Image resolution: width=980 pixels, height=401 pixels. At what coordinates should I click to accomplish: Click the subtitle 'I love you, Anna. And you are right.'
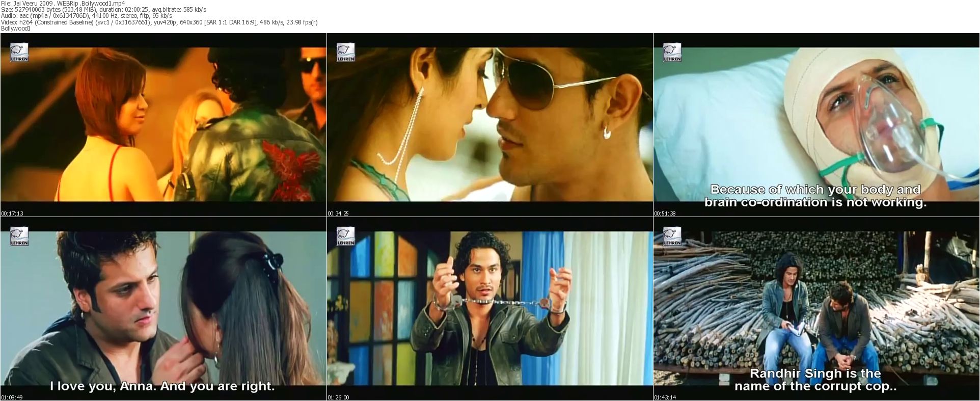point(162,386)
